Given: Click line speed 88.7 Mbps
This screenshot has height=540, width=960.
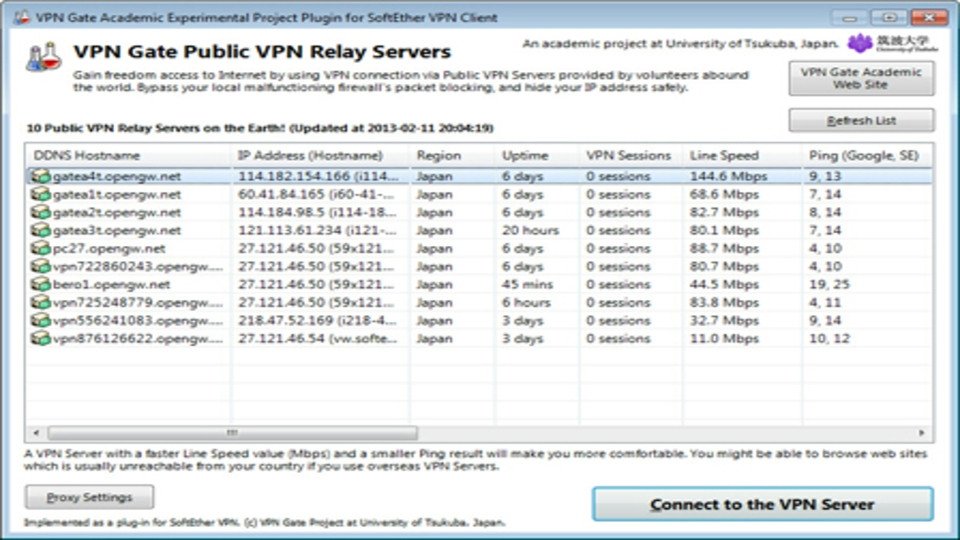Looking at the screenshot, I should coord(724,249).
